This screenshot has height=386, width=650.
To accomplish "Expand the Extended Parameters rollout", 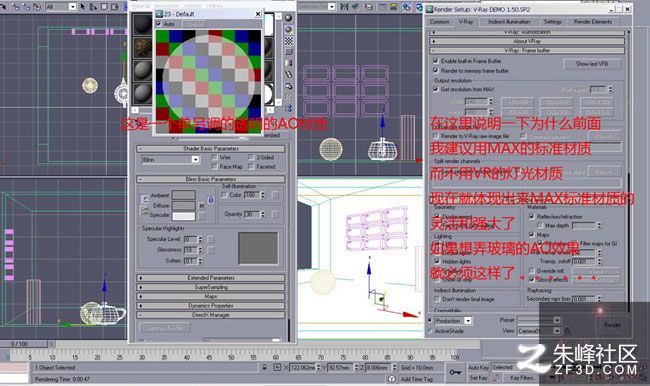I will 211,278.
